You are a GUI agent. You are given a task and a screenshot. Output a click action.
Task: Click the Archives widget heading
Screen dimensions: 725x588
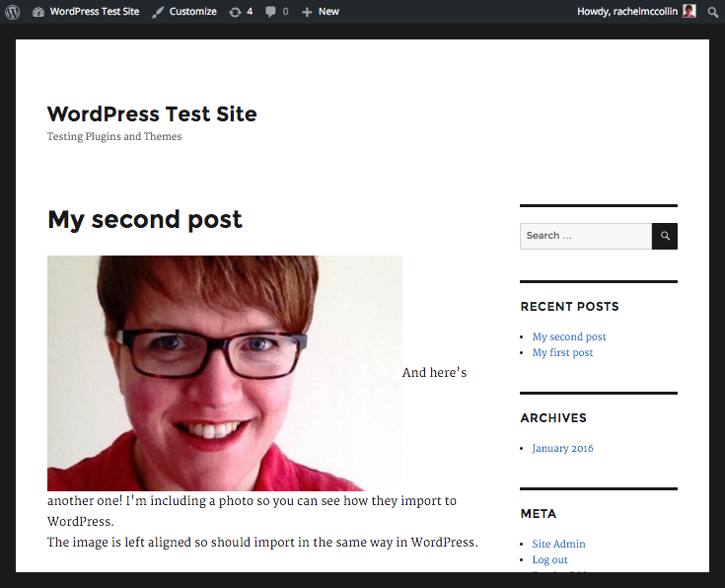click(x=553, y=418)
